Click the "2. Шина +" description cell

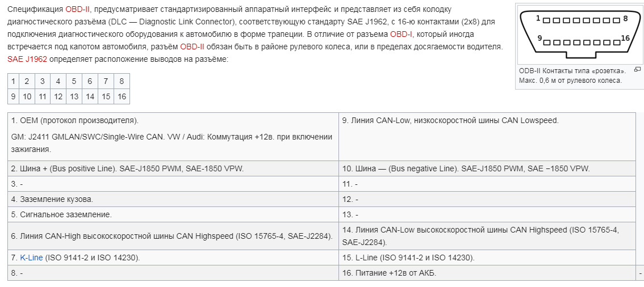point(173,168)
